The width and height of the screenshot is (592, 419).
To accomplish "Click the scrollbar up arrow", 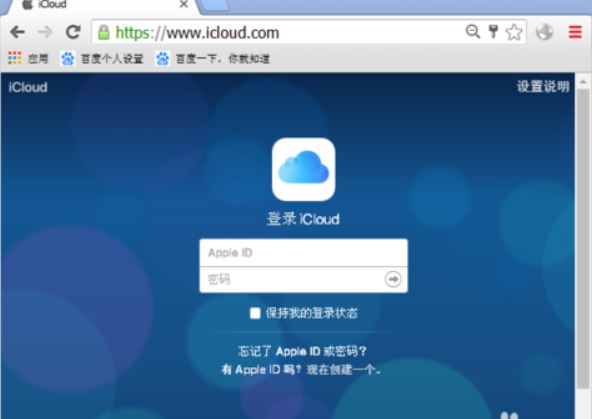I will [x=583, y=81].
